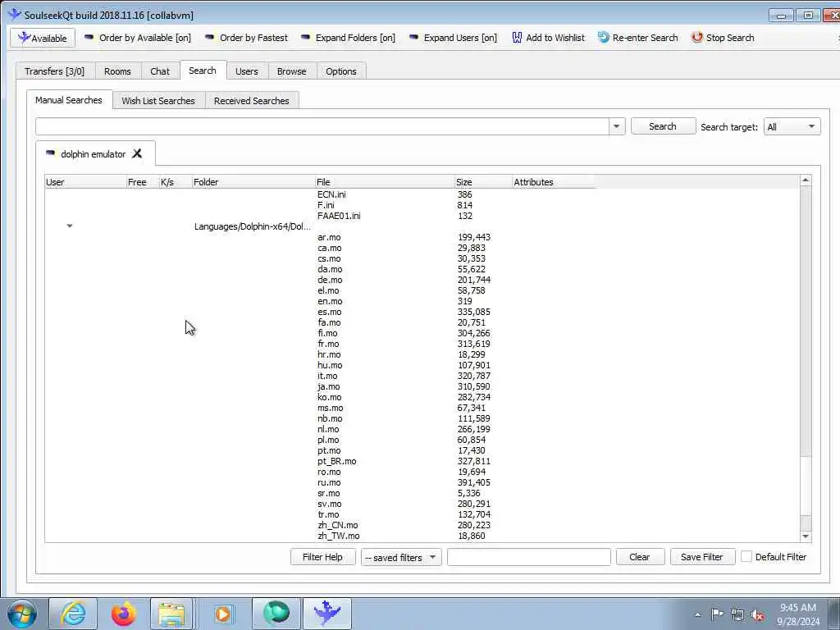This screenshot has width=840, height=630.
Task: Switch to the Rooms tab
Action: (x=117, y=71)
